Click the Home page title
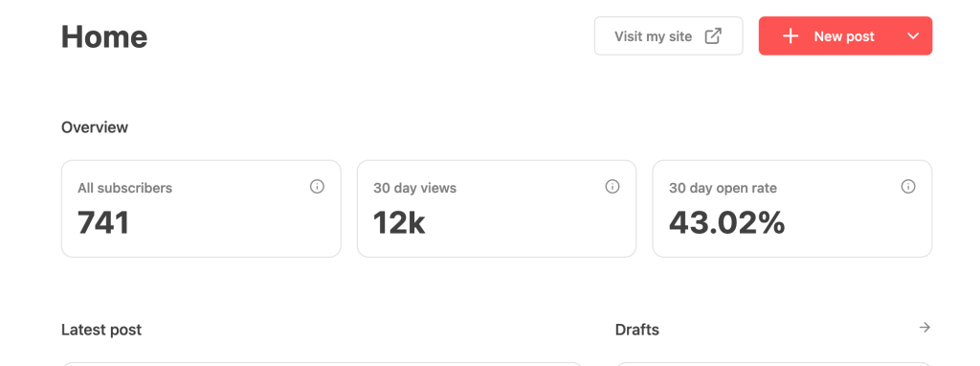The height and width of the screenshot is (366, 980). [104, 36]
